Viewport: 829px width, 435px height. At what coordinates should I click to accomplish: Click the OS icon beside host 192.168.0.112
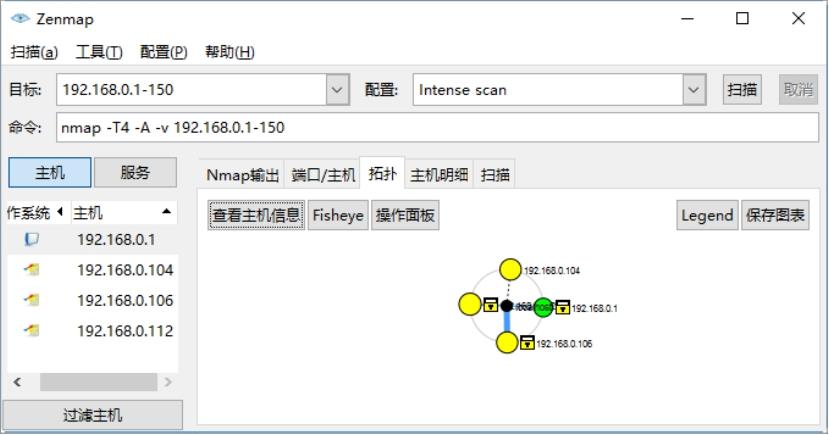tap(32, 331)
